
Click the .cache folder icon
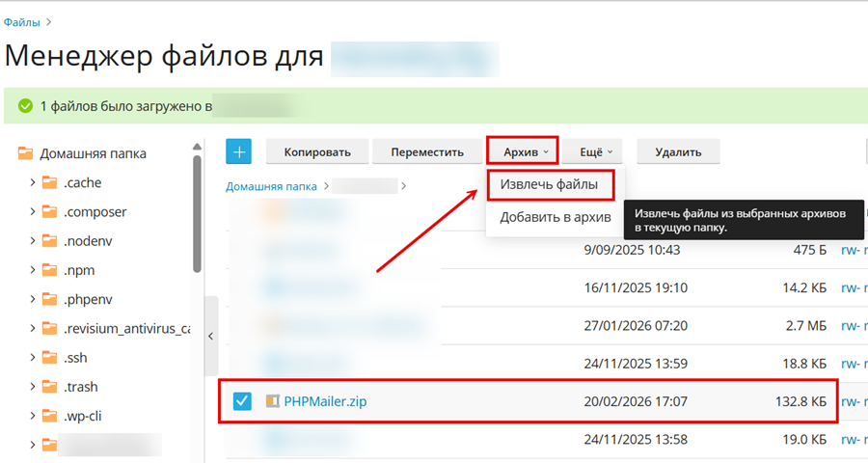coord(50,182)
